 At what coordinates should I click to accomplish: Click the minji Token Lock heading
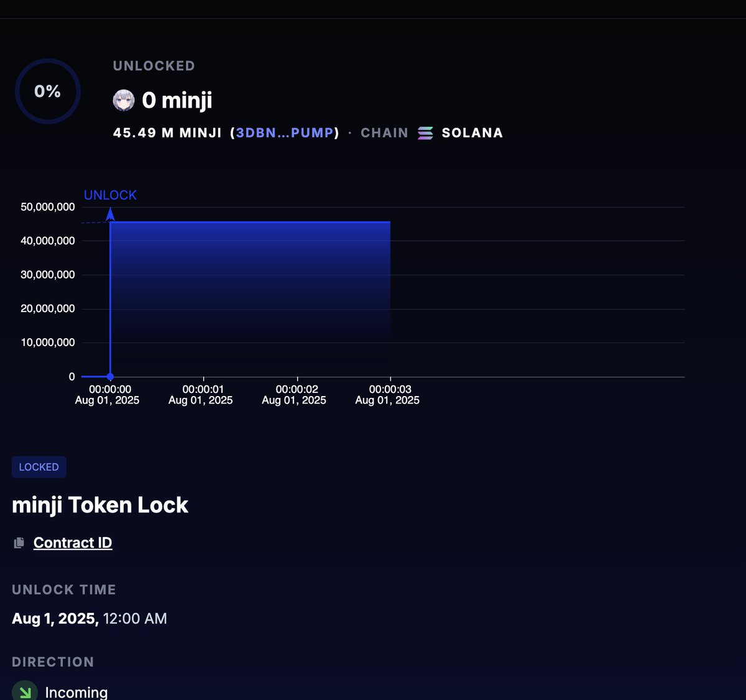point(100,505)
